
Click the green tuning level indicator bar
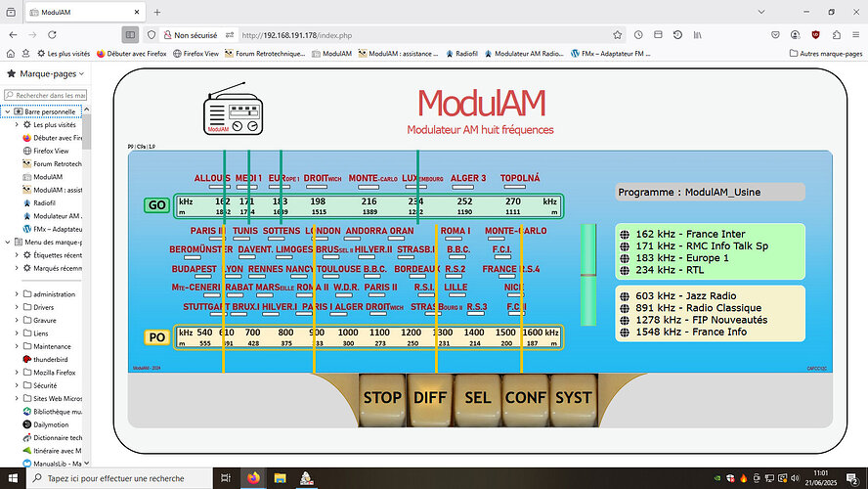coord(588,275)
